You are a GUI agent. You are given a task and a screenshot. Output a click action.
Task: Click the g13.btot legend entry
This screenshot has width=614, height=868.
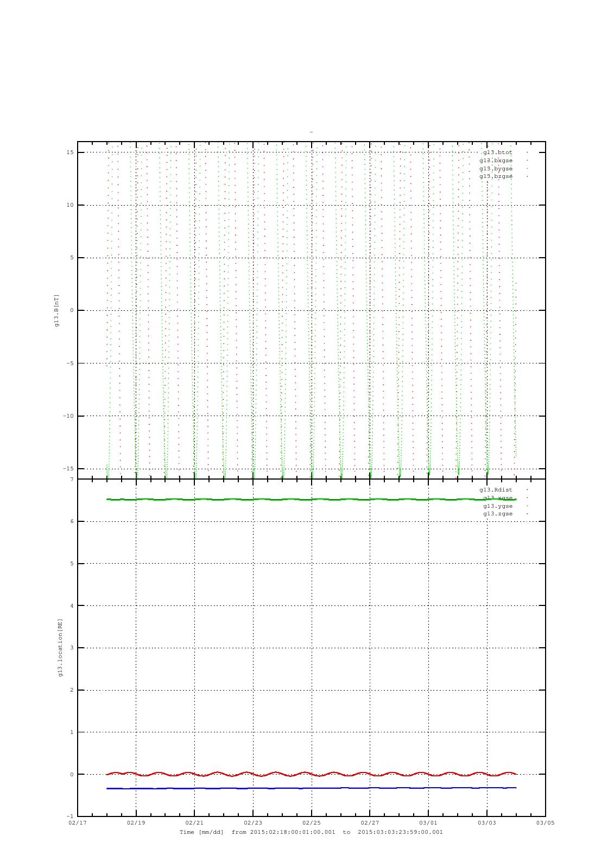497,152
